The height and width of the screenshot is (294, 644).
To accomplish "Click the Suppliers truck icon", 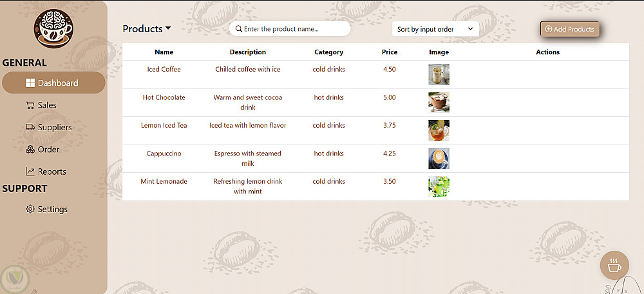I will click(30, 128).
